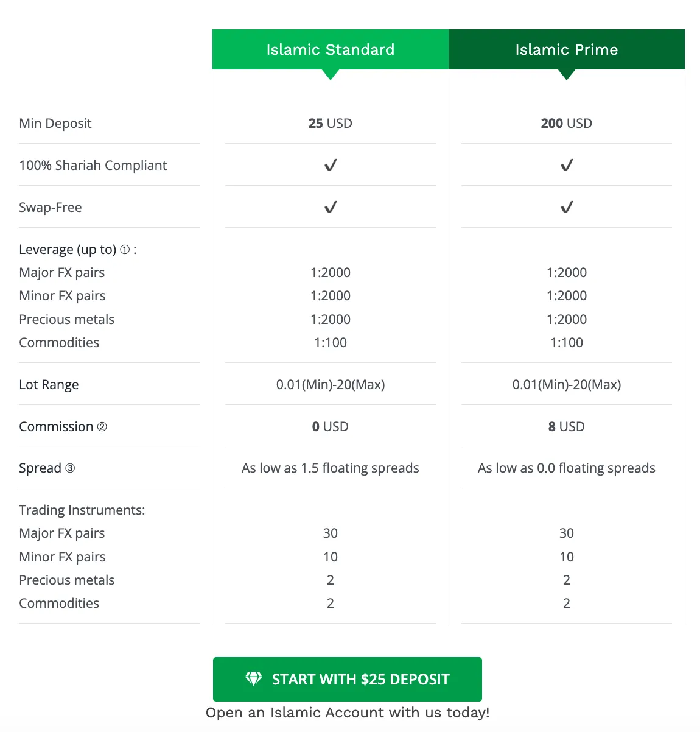
Task: Click the Trading Instruments row label
Action: (x=82, y=510)
